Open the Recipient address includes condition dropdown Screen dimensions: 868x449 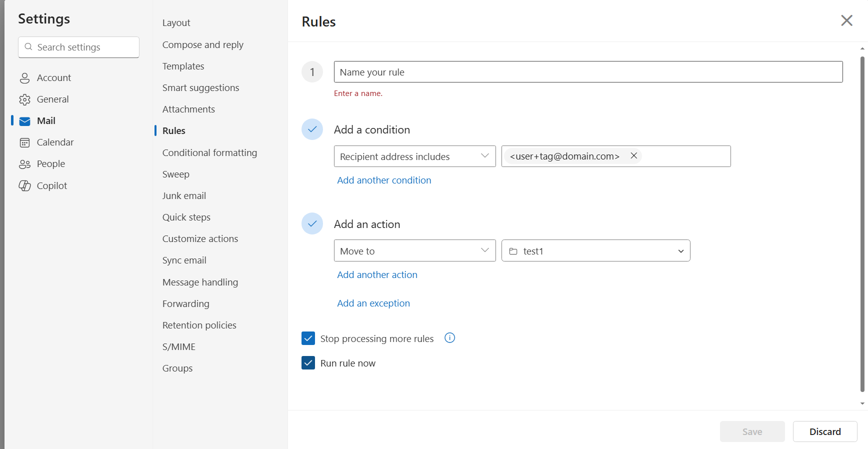pyautogui.click(x=414, y=156)
